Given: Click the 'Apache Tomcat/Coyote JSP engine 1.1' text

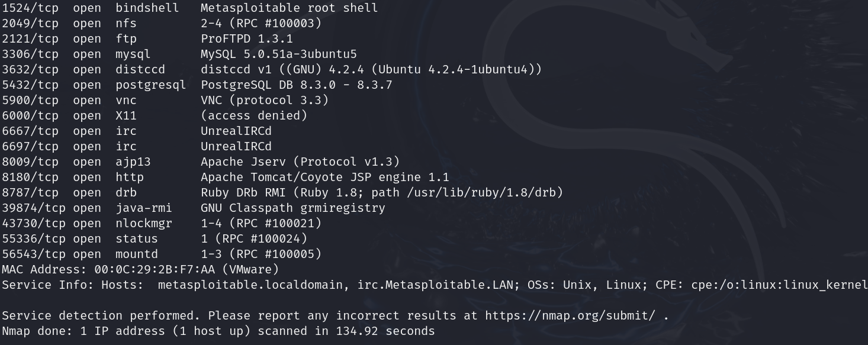Looking at the screenshot, I should [x=324, y=177].
